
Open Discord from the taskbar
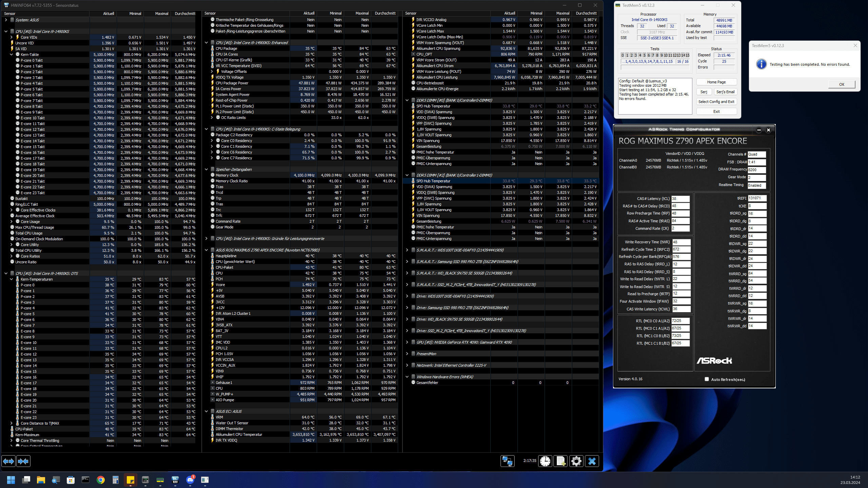click(190, 480)
